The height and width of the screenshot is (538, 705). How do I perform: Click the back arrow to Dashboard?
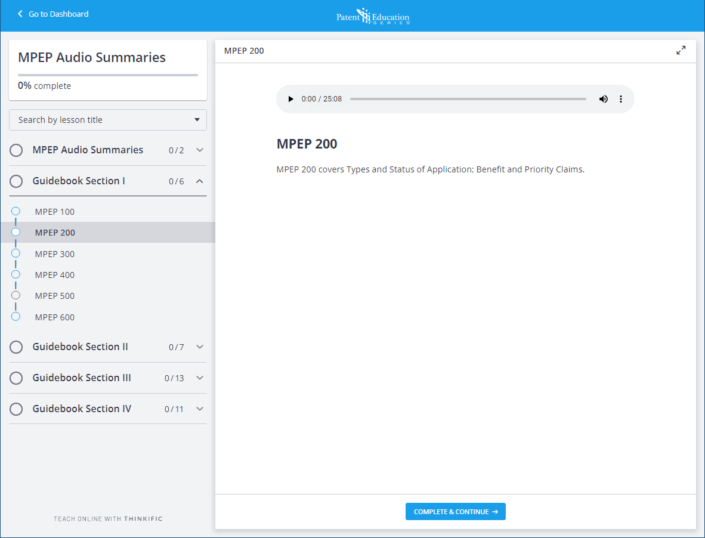[20, 14]
